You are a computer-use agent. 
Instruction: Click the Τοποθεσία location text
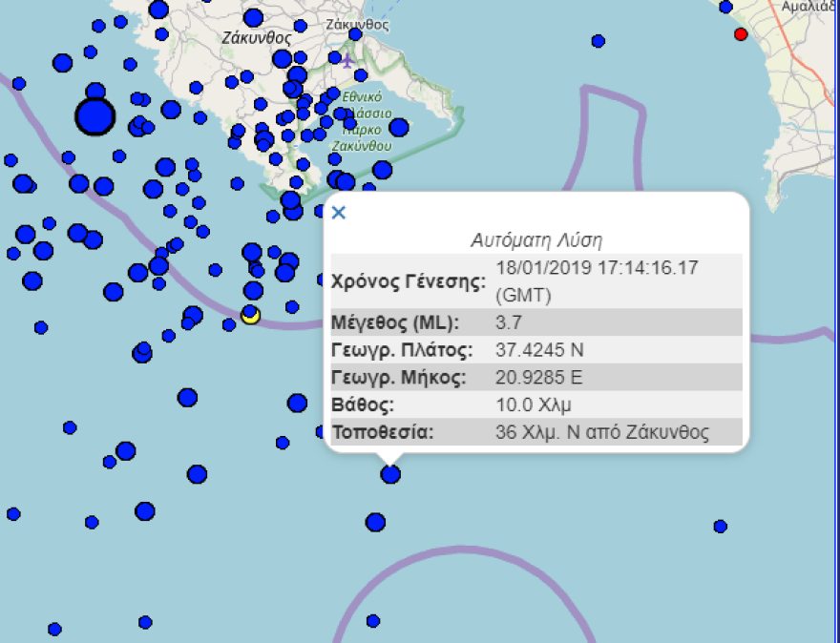pyautogui.click(x=602, y=432)
